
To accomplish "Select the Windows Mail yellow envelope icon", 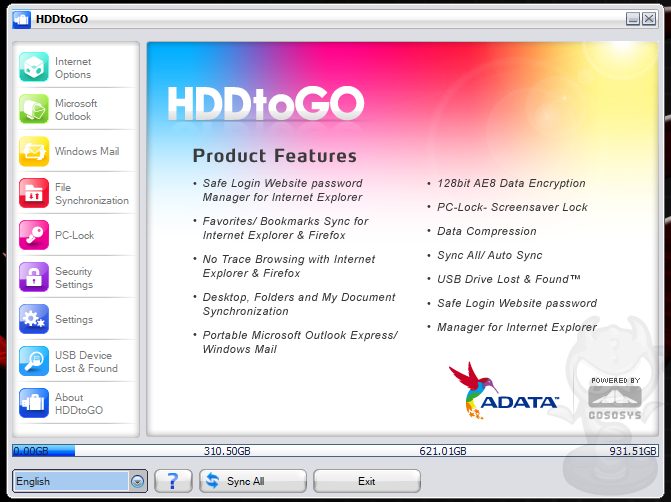I will pyautogui.click(x=34, y=151).
